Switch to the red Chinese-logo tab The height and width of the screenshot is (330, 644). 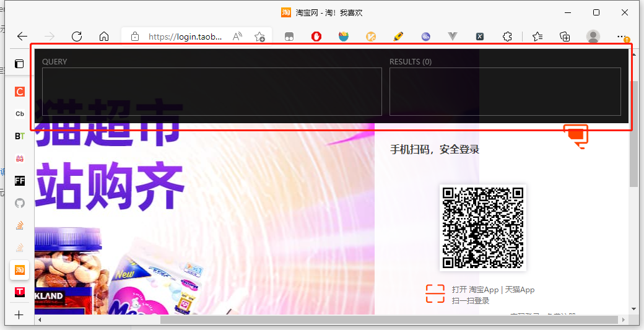click(x=20, y=158)
